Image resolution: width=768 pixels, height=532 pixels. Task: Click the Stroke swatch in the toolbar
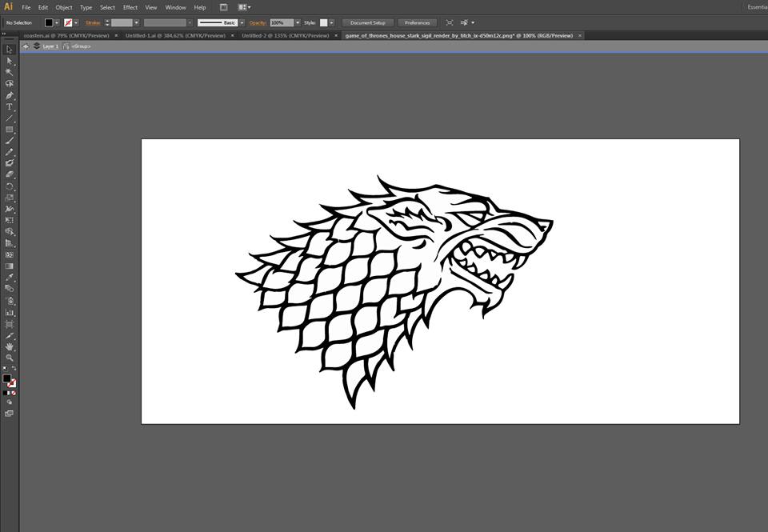tap(12, 383)
